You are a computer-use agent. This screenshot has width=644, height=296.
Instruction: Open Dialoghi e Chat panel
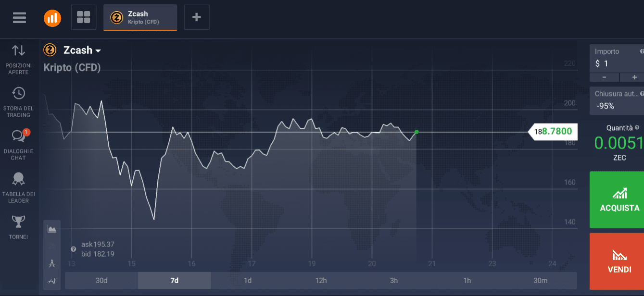point(19,145)
